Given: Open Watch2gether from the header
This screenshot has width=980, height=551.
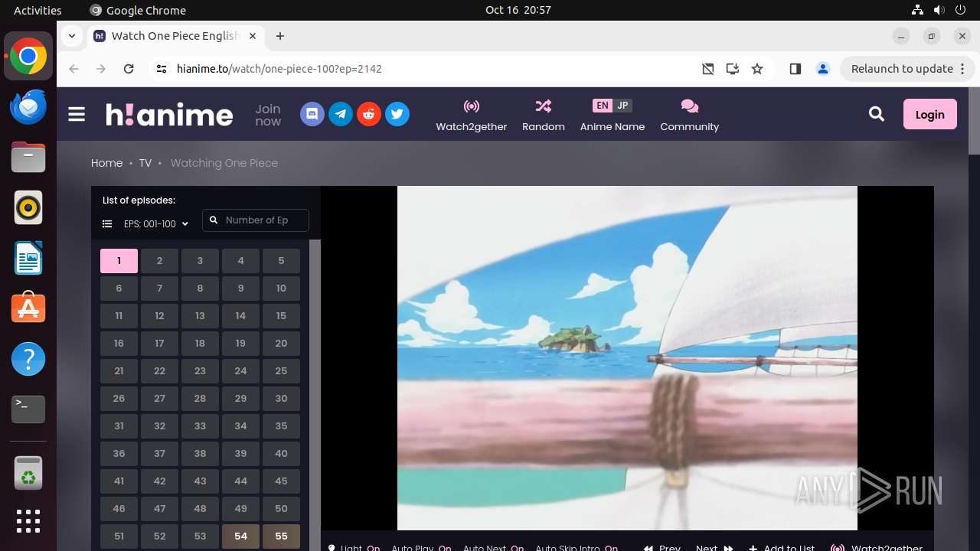Looking at the screenshot, I should pos(472,115).
